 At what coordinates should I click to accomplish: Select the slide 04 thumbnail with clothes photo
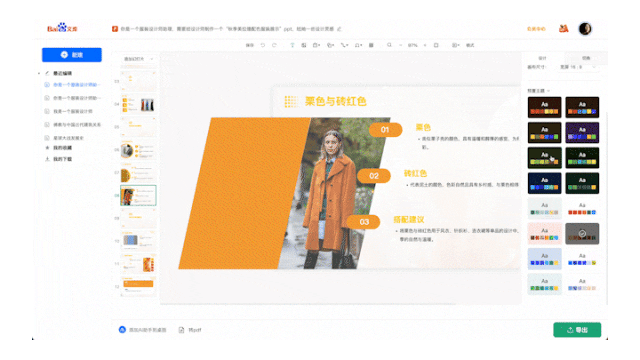138,104
